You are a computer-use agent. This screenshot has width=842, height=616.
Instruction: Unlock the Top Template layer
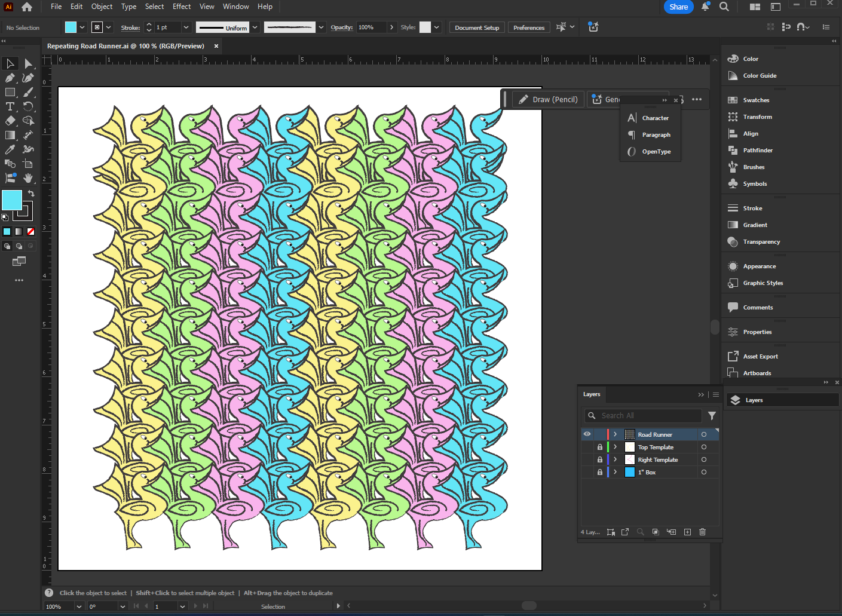[x=600, y=447]
